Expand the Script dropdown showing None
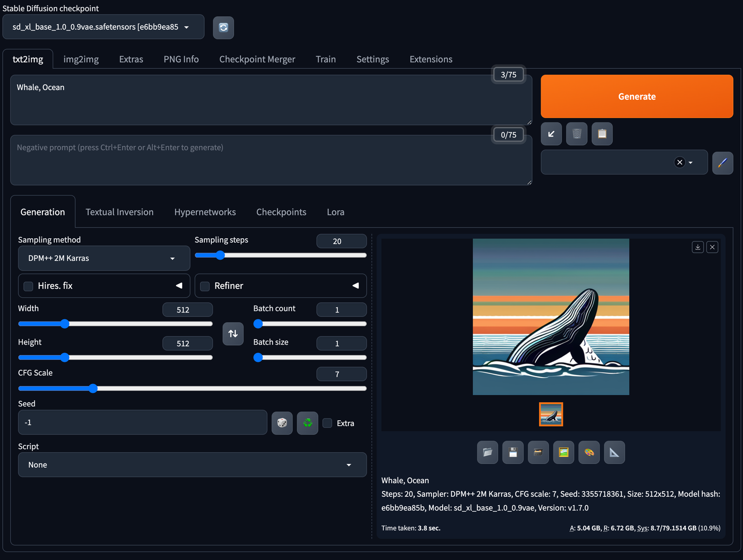Image resolution: width=743 pixels, height=560 pixels. 192,465
